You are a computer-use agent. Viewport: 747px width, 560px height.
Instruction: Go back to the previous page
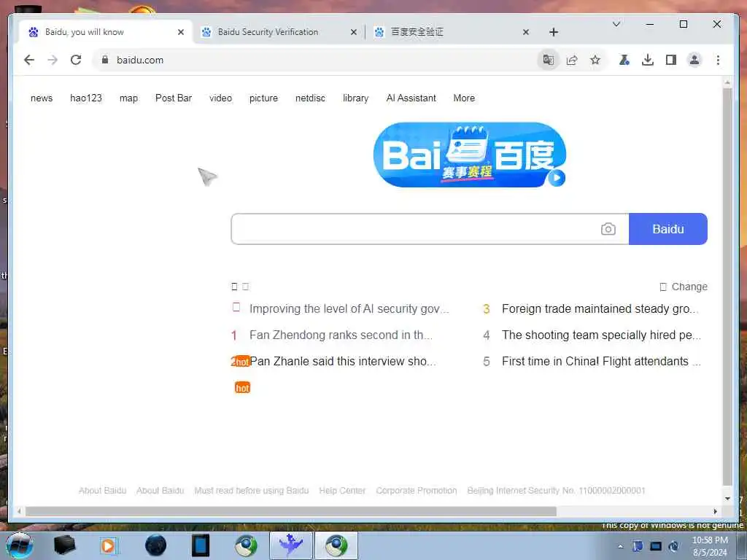(29, 60)
